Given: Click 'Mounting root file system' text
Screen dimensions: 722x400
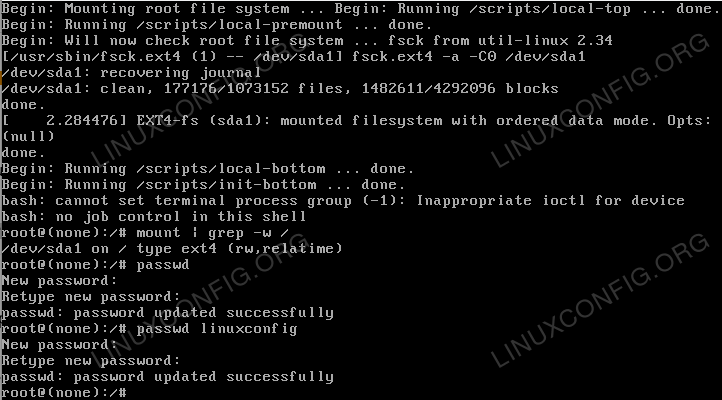Looking at the screenshot, I should 177,9.
